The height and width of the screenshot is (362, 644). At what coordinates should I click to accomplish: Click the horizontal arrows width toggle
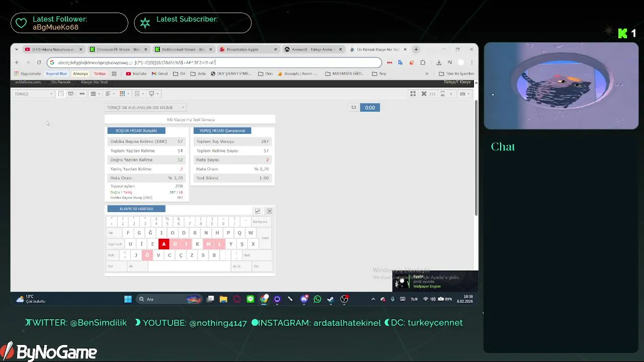[x=82, y=94]
